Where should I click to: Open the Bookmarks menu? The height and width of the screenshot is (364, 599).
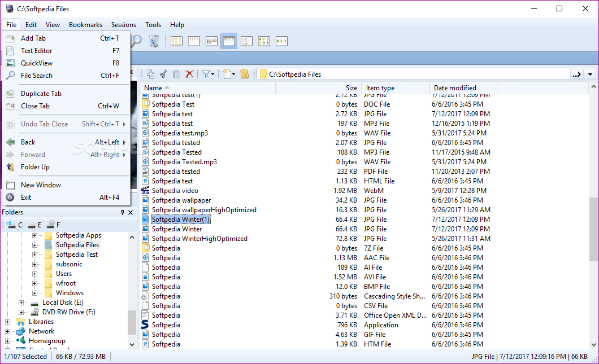pyautogui.click(x=85, y=25)
